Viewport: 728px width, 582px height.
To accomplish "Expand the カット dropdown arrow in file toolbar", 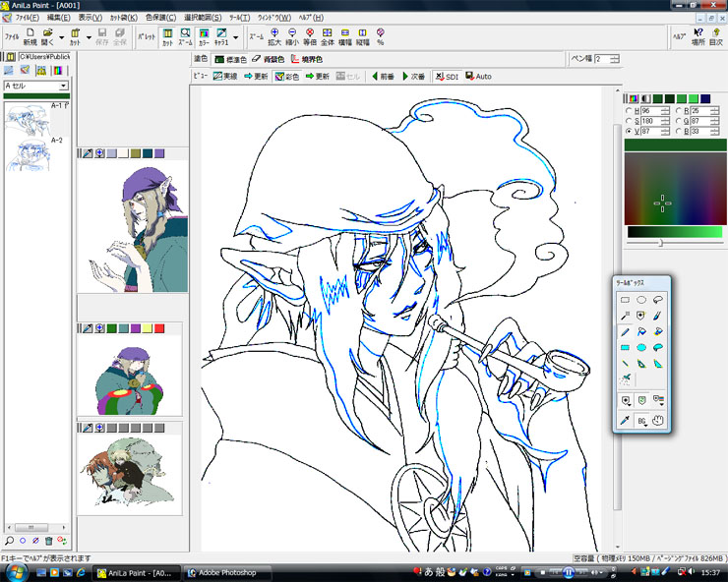I will tap(89, 37).
